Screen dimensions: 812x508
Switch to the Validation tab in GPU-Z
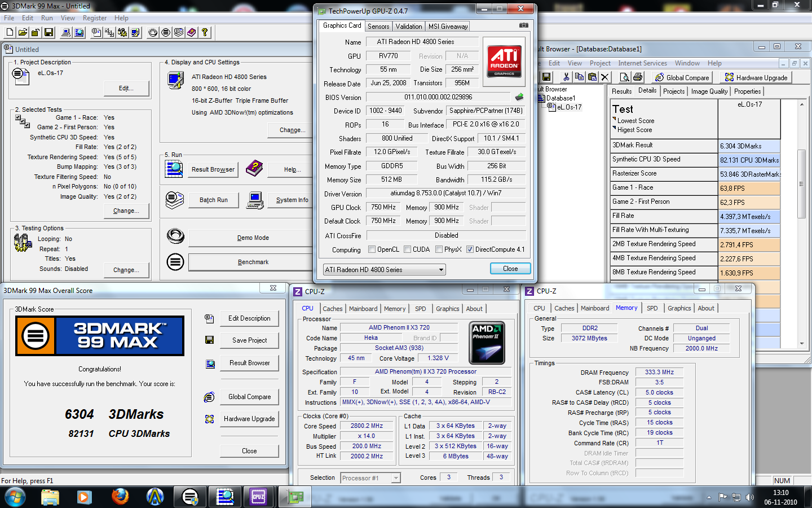click(x=409, y=27)
